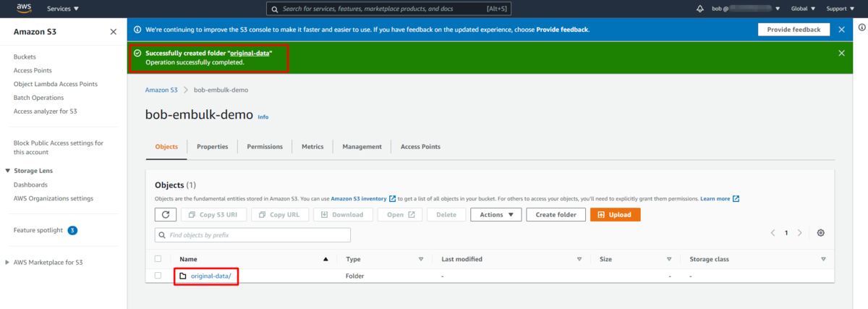Open Block Public Access settings link
The width and height of the screenshot is (868, 309).
(x=59, y=148)
